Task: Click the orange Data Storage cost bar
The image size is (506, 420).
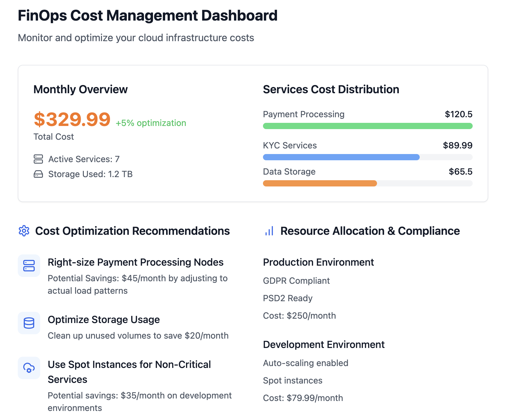Action: 320,183
